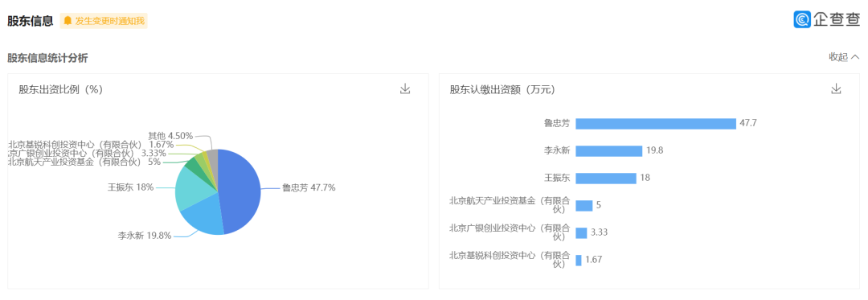
Task: Click the 王振东 bar showing 18
Action: 606,179
